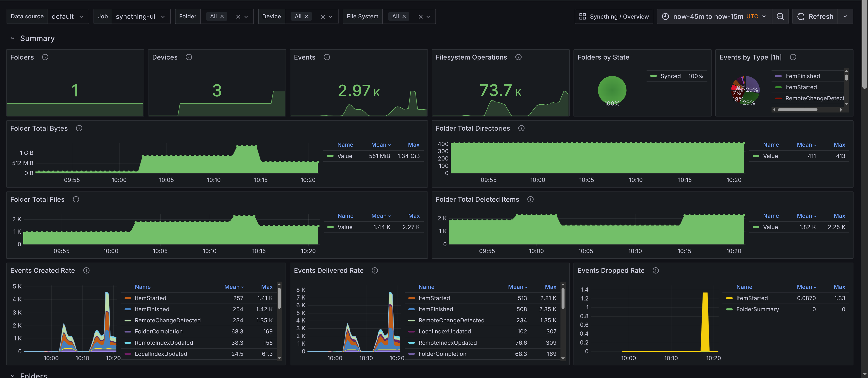Screen dimensions: 868x378
Task: Open the Job syncthing-ui dropdown
Action: click(140, 17)
